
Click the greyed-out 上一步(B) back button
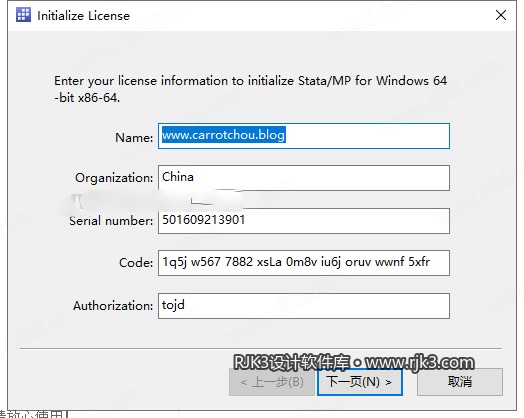tap(272, 382)
